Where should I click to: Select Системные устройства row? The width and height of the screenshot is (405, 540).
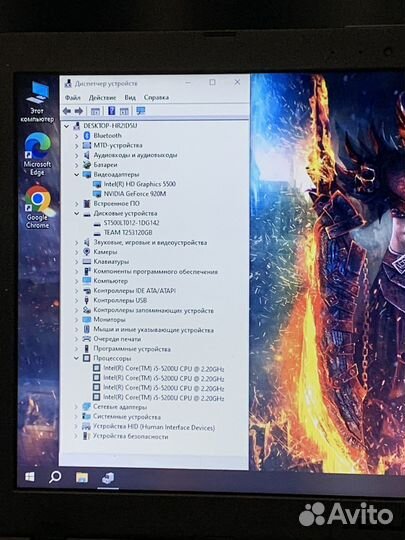pos(126,417)
